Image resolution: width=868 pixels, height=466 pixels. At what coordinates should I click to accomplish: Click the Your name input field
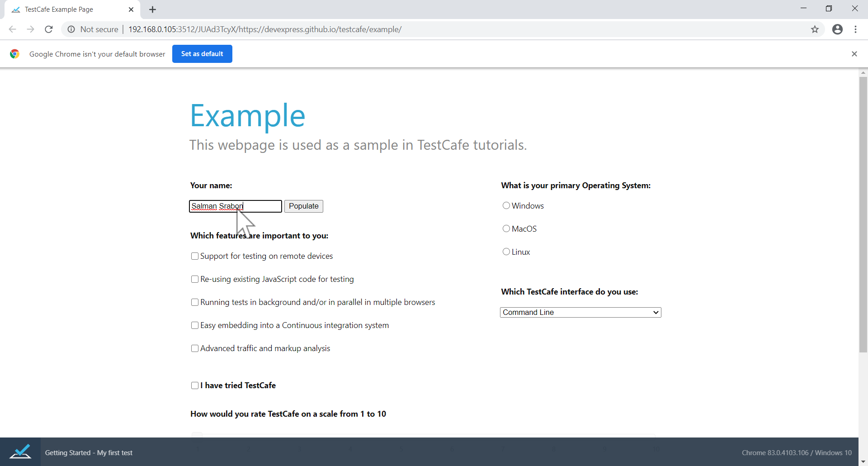coord(236,206)
